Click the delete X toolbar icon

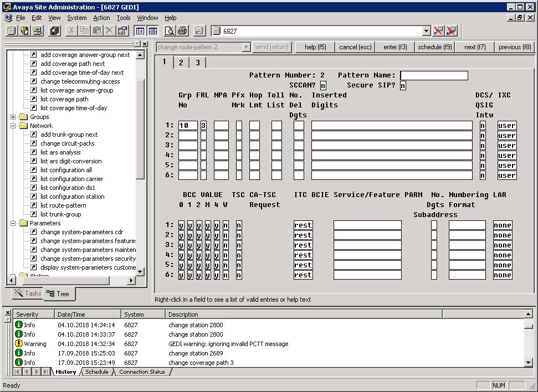click(110, 31)
